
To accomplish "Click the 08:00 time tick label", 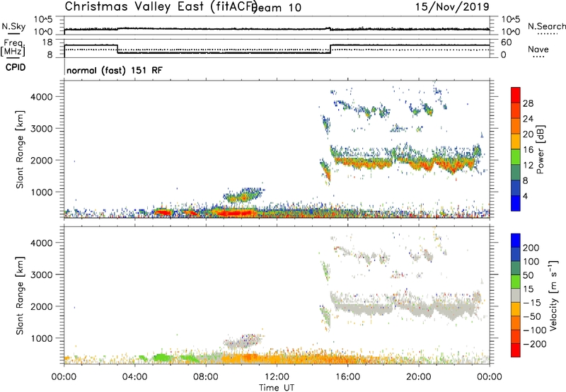I will pos(205,377).
